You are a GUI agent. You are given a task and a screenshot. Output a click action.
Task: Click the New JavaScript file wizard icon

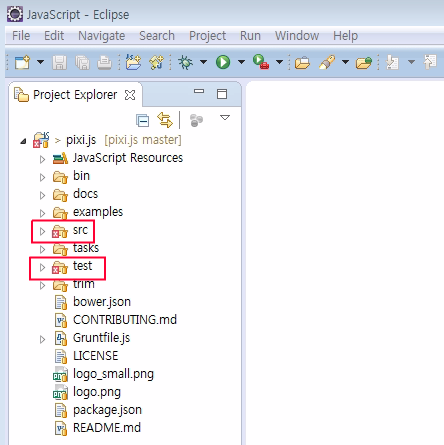coord(156,62)
